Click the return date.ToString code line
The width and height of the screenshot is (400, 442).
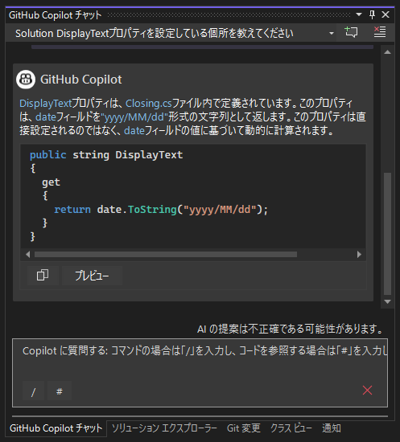(x=161, y=209)
